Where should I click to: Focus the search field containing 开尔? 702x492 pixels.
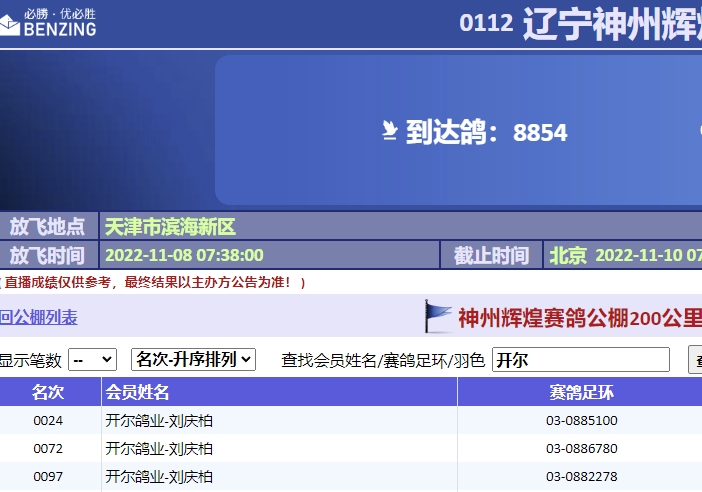tap(580, 360)
